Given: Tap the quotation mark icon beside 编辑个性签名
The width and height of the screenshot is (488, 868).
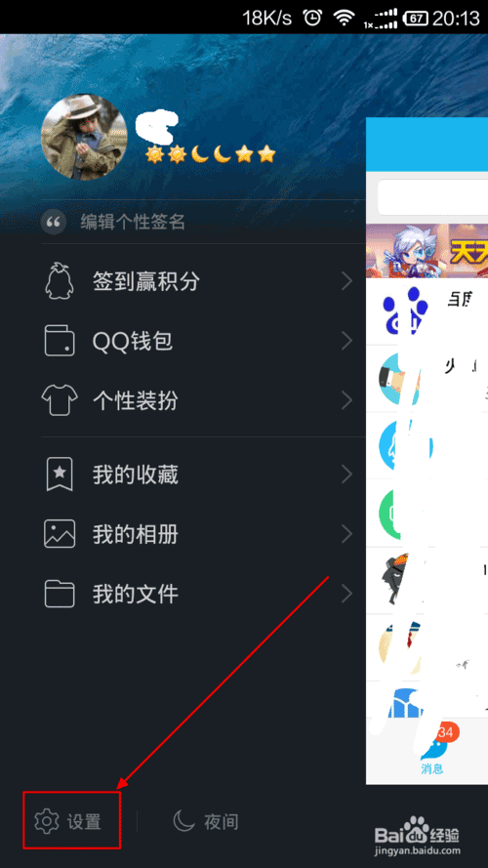Looking at the screenshot, I should pyautogui.click(x=53, y=223).
